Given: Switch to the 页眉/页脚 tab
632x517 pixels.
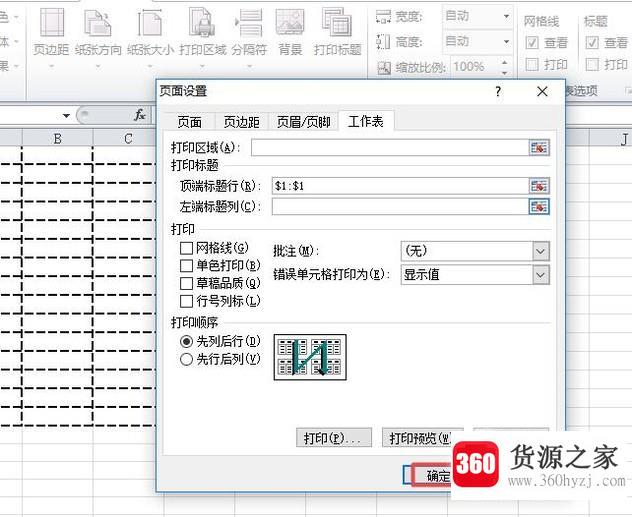Looking at the screenshot, I should (304, 122).
